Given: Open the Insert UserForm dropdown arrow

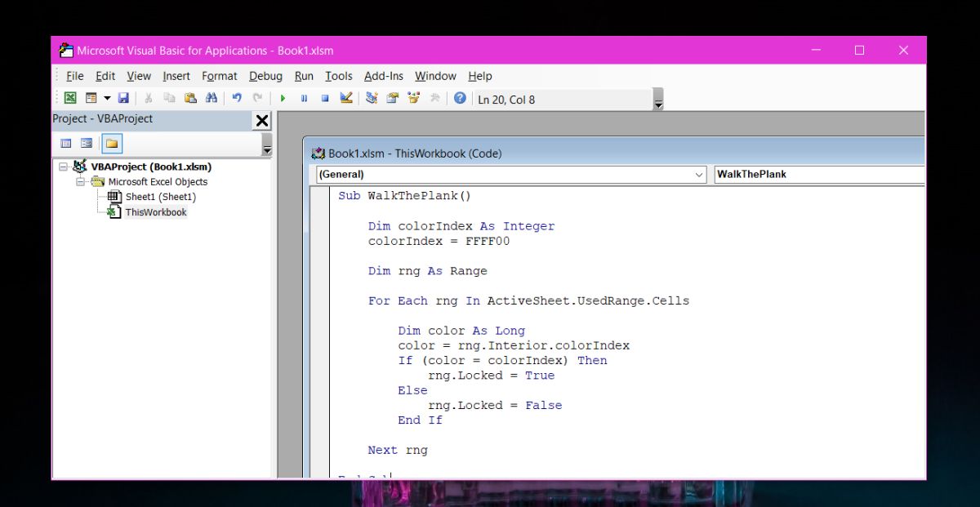Looking at the screenshot, I should 106,99.
